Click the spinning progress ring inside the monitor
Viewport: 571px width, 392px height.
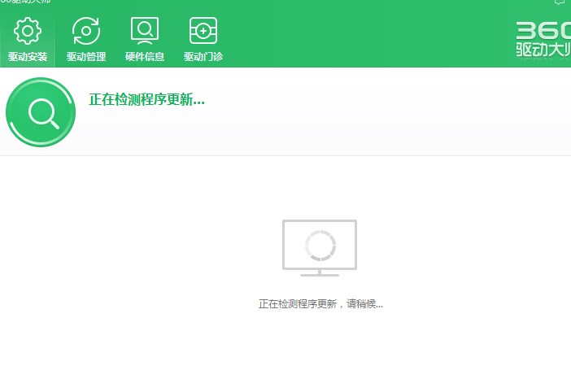pos(319,244)
